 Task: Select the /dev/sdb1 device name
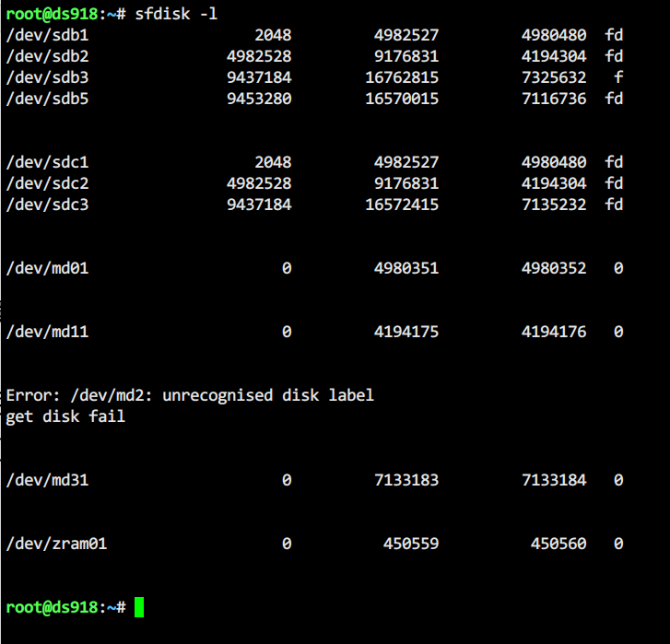(x=47, y=35)
